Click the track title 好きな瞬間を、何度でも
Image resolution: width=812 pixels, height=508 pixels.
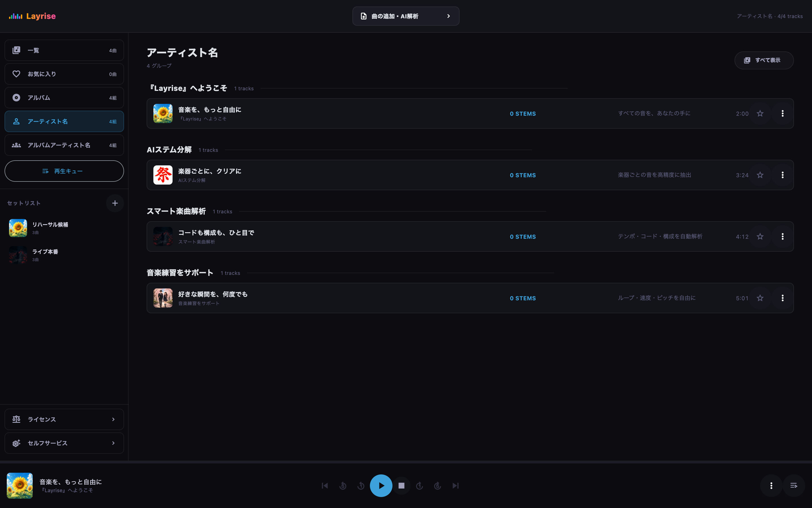point(213,294)
